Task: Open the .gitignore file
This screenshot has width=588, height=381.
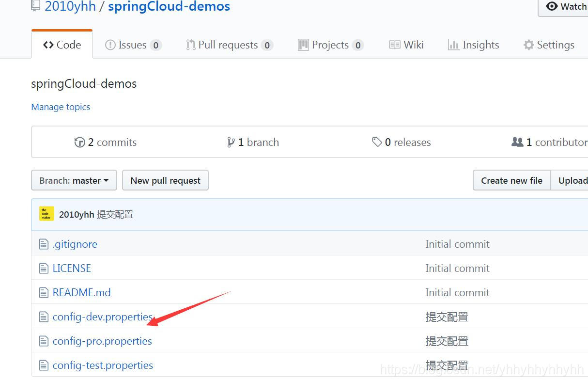Action: (75, 244)
